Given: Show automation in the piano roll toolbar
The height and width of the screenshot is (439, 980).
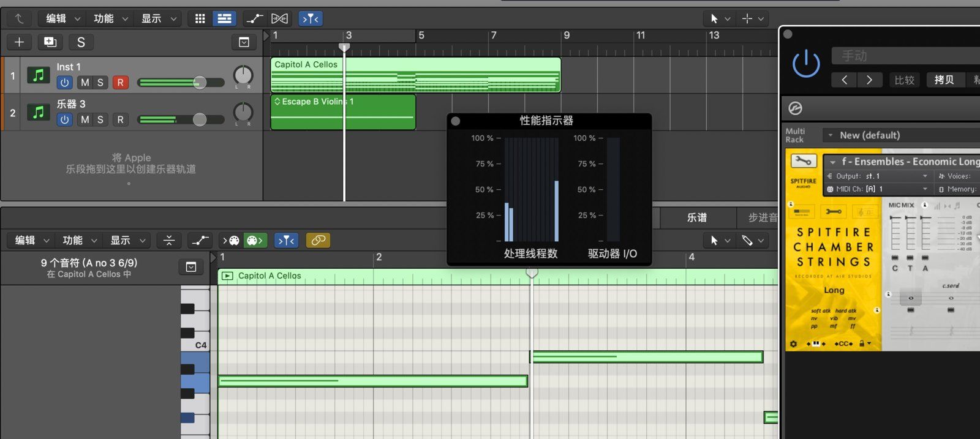Looking at the screenshot, I should click(200, 240).
